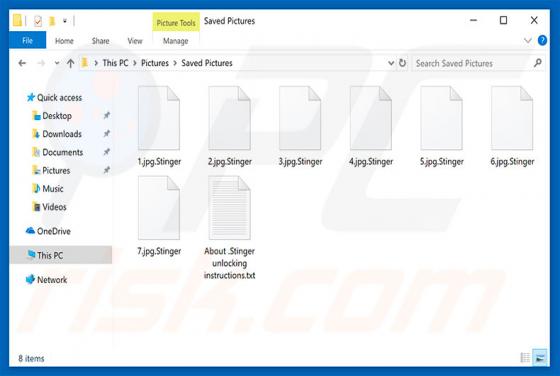Screen dimensions: 560x376
Task: Click Saved Pictures in the address breadcrumb
Action: point(207,63)
